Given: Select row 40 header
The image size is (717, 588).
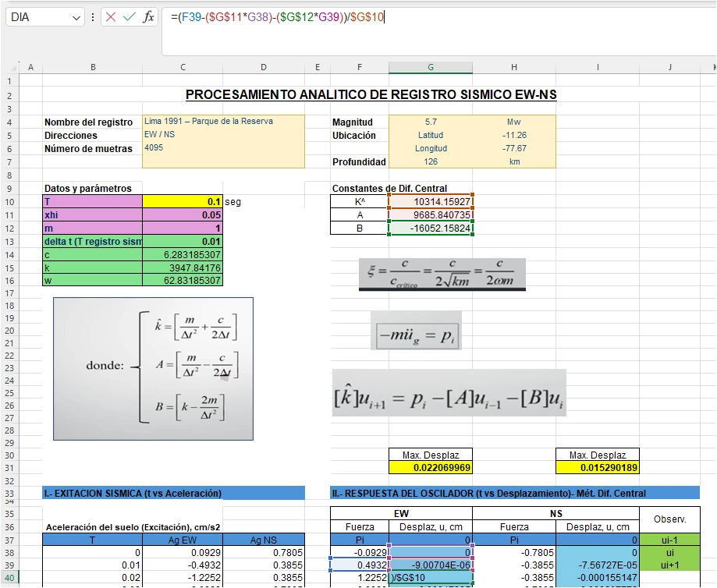Looking at the screenshot, I should (9, 578).
